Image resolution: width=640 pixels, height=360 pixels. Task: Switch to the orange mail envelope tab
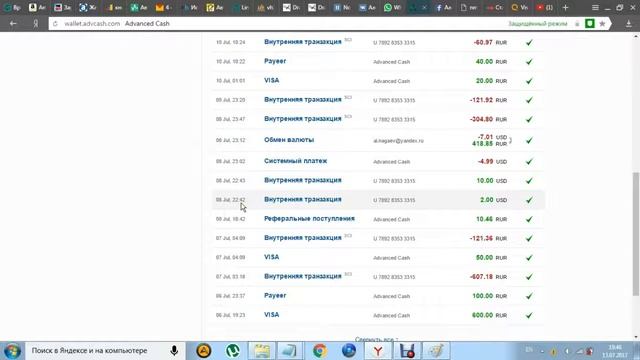pyautogui.click(x=164, y=7)
